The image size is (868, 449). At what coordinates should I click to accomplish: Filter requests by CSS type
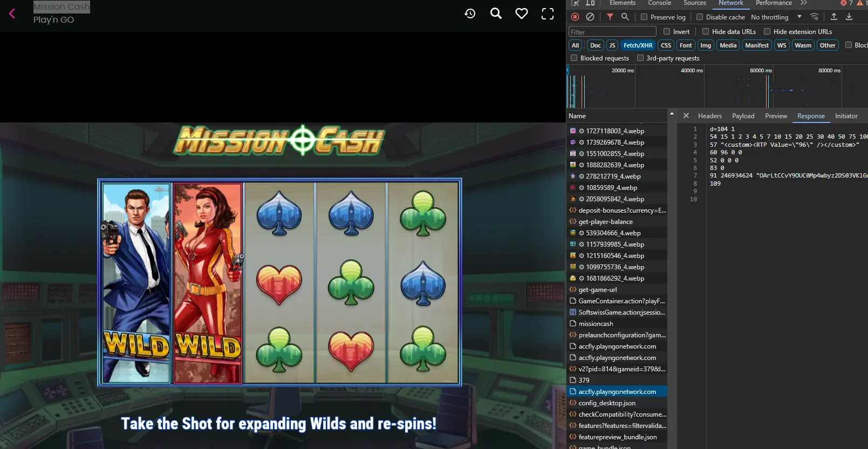666,45
